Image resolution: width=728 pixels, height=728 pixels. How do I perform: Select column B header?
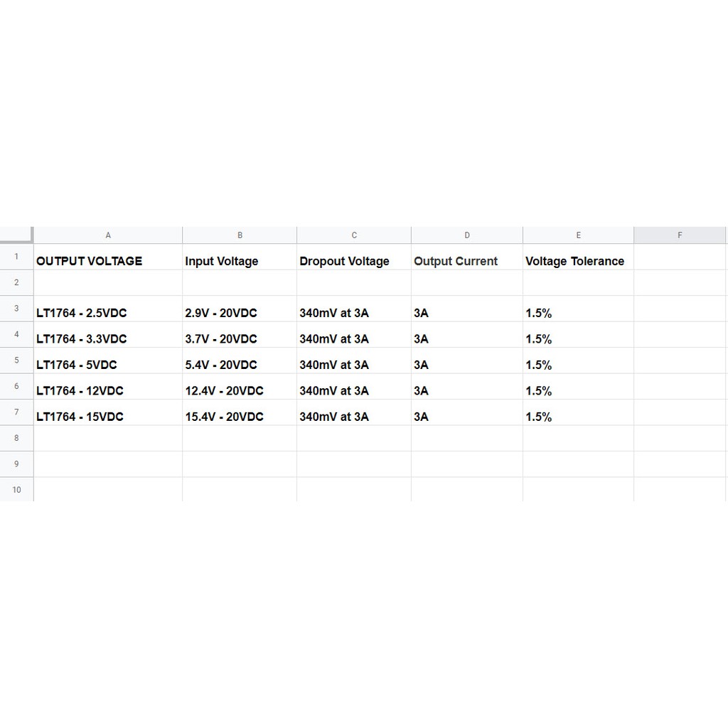coord(240,235)
